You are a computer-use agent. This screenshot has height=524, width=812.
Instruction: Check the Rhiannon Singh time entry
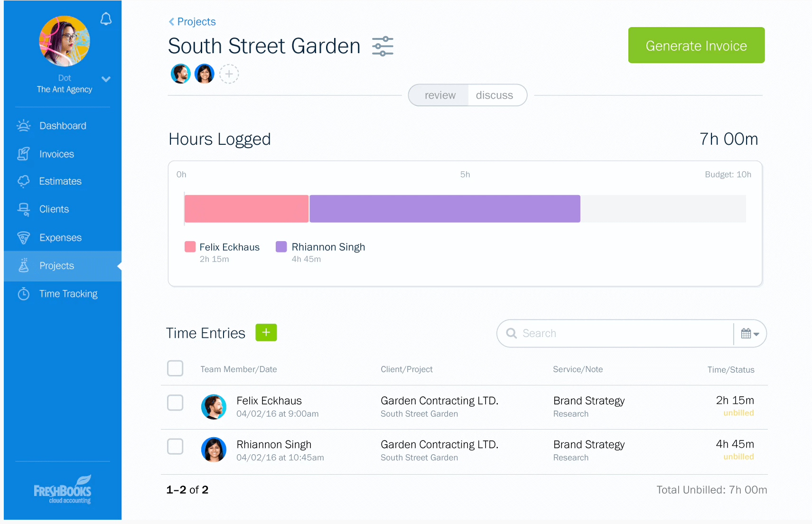(x=175, y=446)
